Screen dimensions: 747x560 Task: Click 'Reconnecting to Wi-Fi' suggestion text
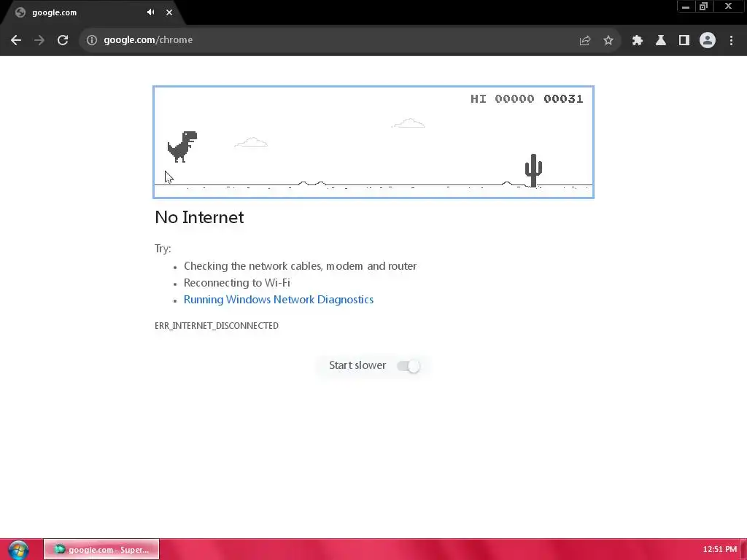(x=237, y=283)
